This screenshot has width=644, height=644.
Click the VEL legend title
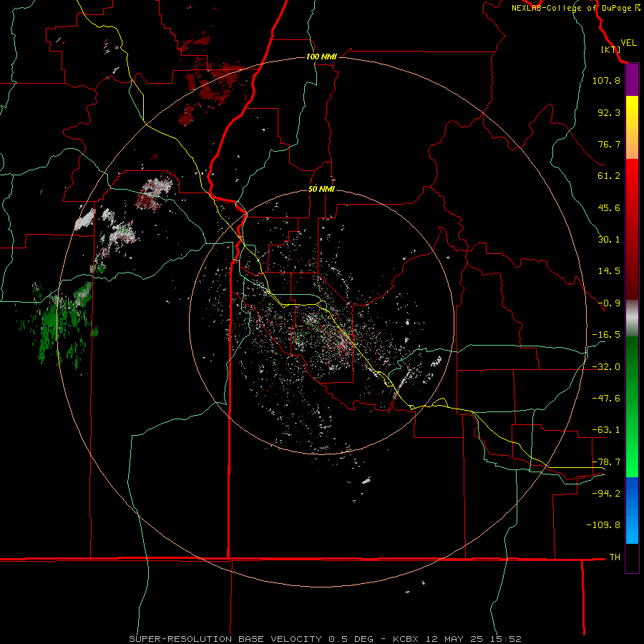628,43
